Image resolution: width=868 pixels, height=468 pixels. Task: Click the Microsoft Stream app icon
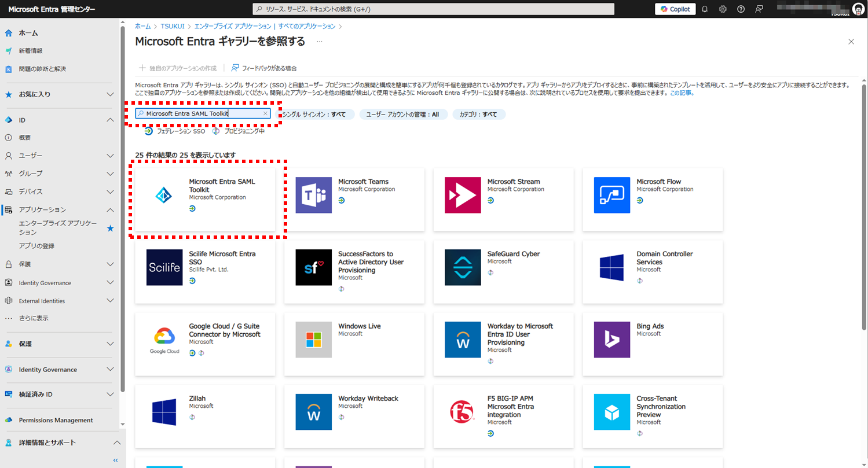pyautogui.click(x=463, y=196)
